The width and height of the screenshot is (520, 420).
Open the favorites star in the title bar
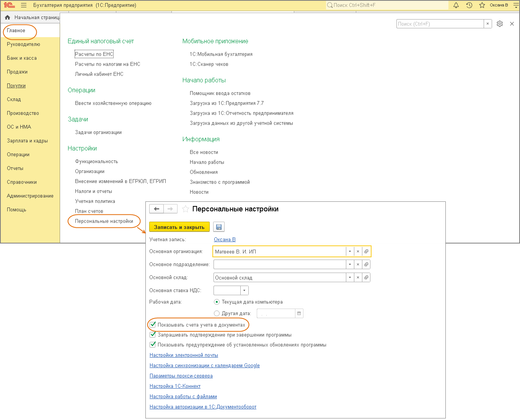482,5
